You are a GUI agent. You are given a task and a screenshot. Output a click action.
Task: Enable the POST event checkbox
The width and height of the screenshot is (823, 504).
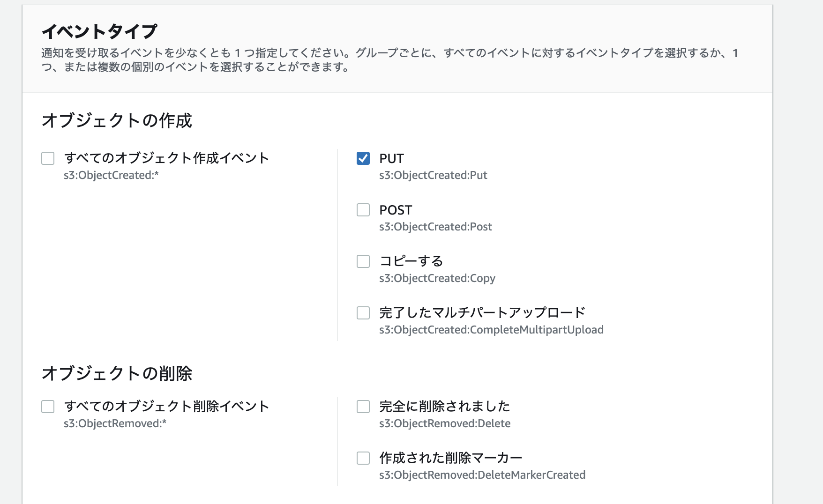click(x=363, y=210)
